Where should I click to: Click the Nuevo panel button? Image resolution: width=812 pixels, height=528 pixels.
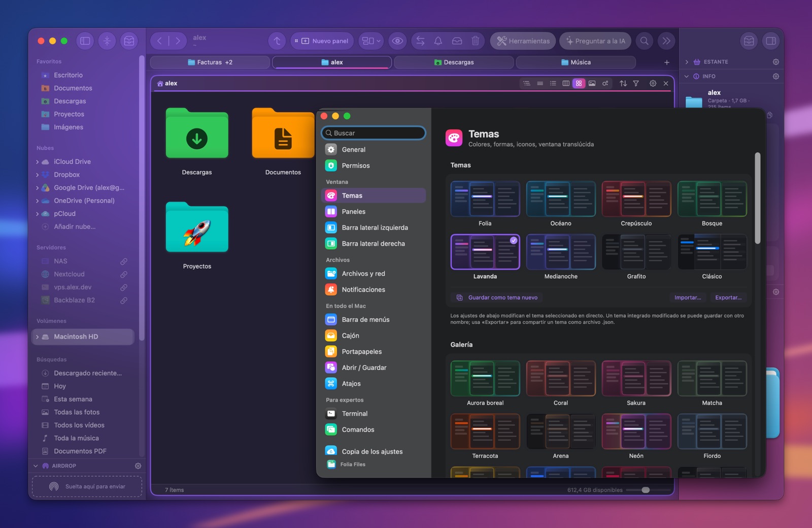(322, 41)
